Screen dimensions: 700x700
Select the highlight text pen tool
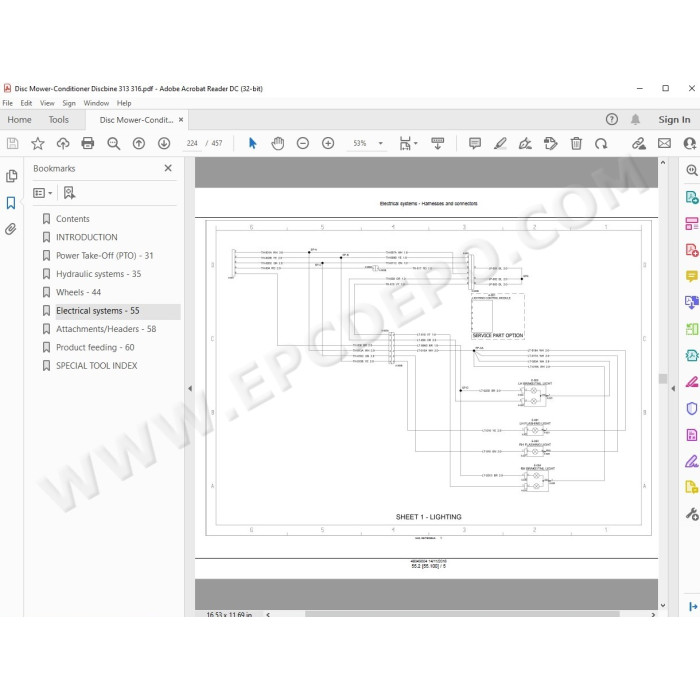pyautogui.click(x=500, y=143)
